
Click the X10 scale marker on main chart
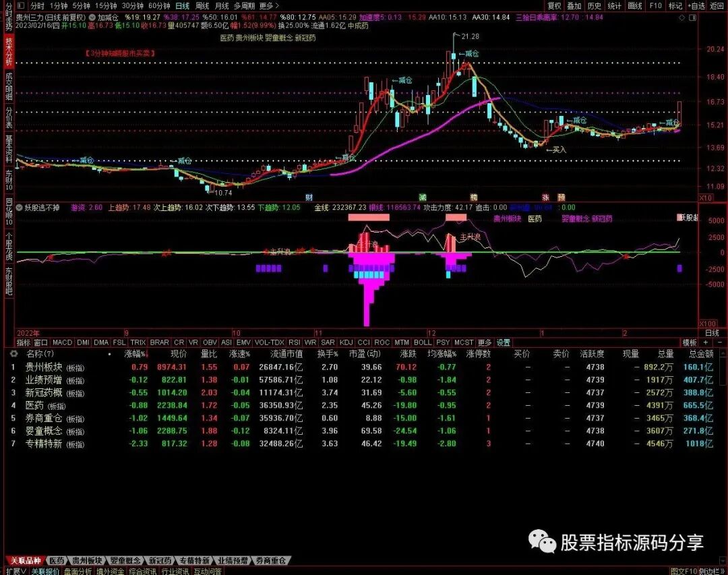coord(706,198)
